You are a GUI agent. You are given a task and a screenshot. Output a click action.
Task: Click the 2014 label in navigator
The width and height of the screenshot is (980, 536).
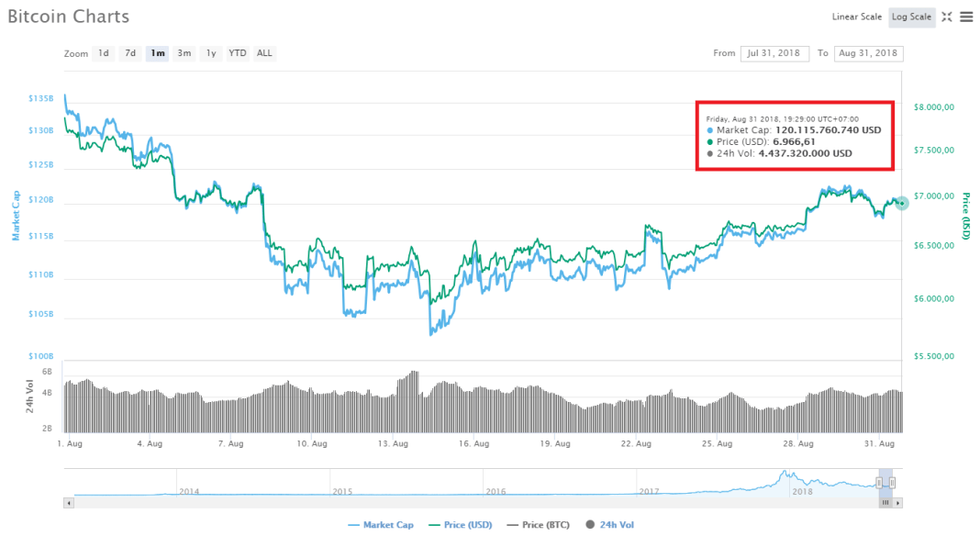coord(189,492)
